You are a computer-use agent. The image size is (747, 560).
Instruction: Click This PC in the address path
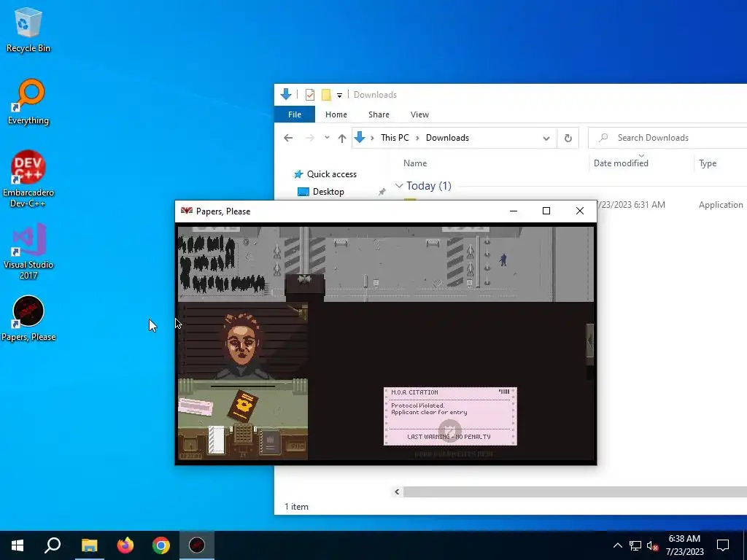395,138
